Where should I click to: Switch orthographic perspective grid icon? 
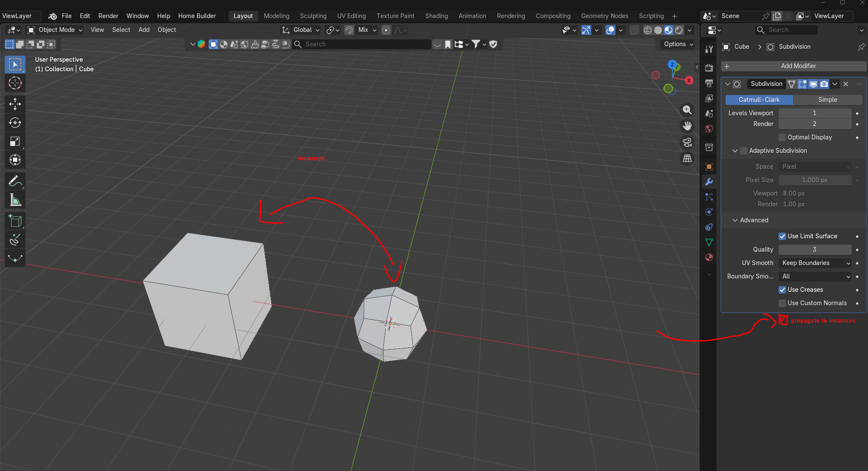pyautogui.click(x=687, y=158)
